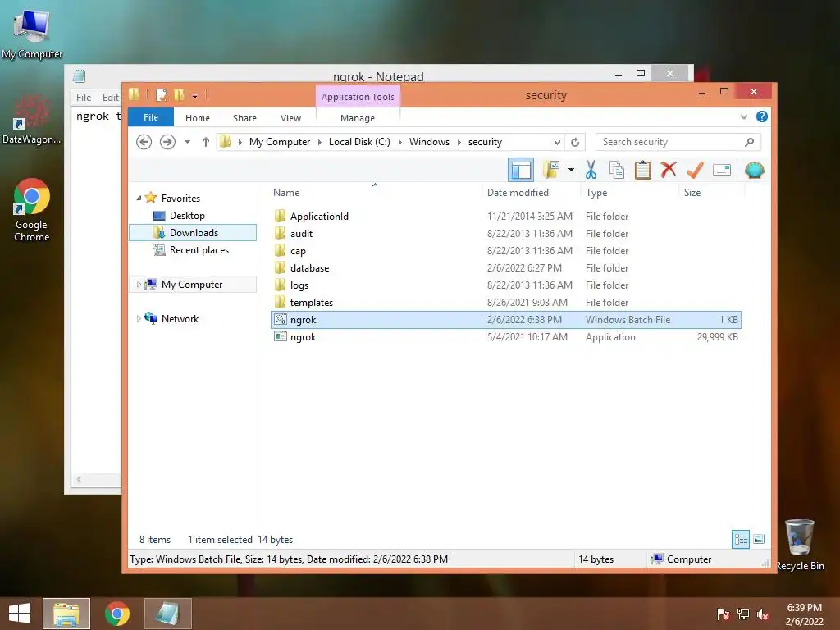
Task: Open Customize Quick Access Toolbar dropdown
Action: 195,96
